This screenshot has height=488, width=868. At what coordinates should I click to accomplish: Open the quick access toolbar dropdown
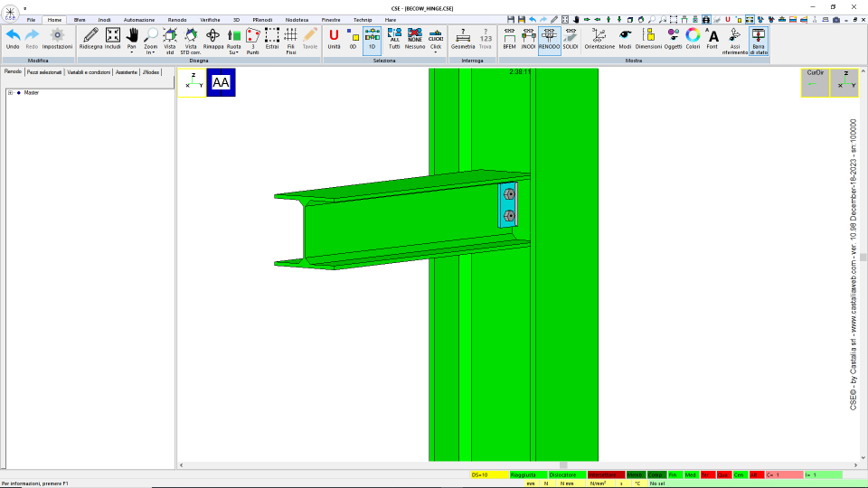tap(25, 8)
